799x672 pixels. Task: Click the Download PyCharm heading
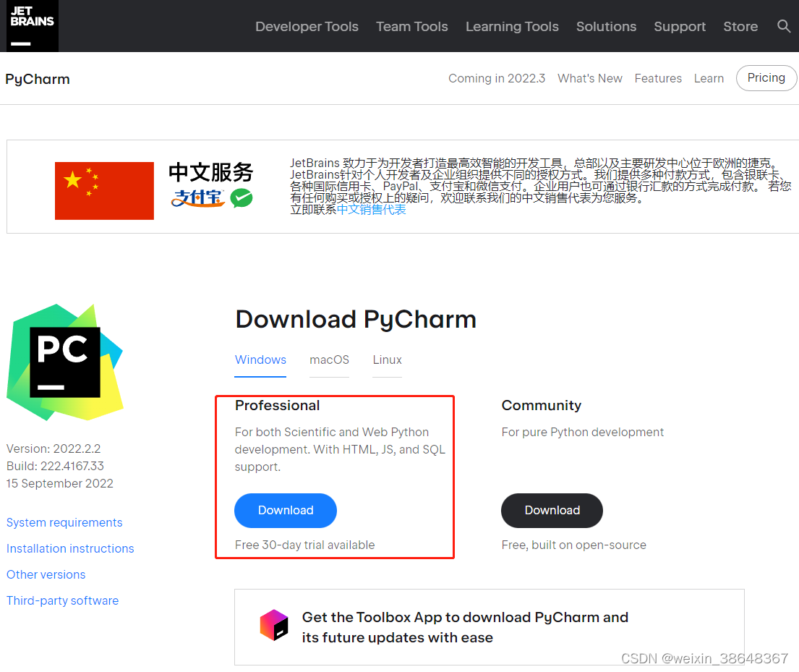[x=356, y=320]
